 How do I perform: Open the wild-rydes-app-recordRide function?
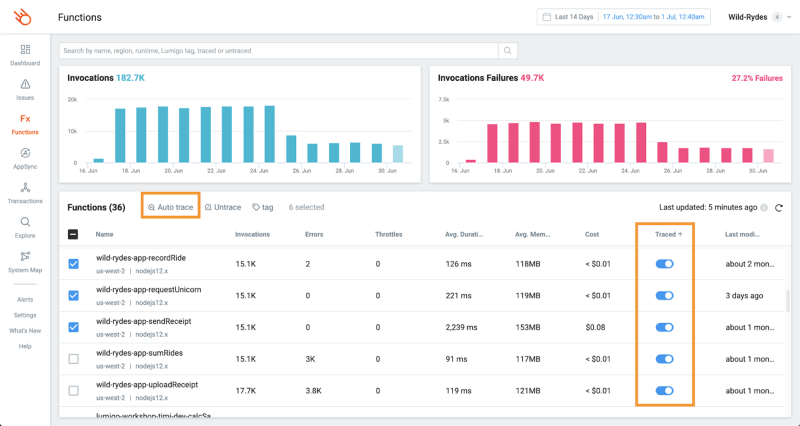(141, 258)
